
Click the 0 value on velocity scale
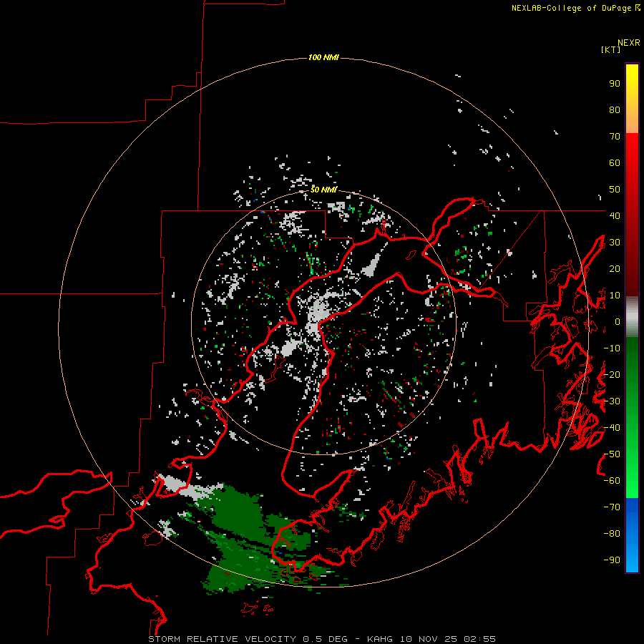[x=618, y=322]
